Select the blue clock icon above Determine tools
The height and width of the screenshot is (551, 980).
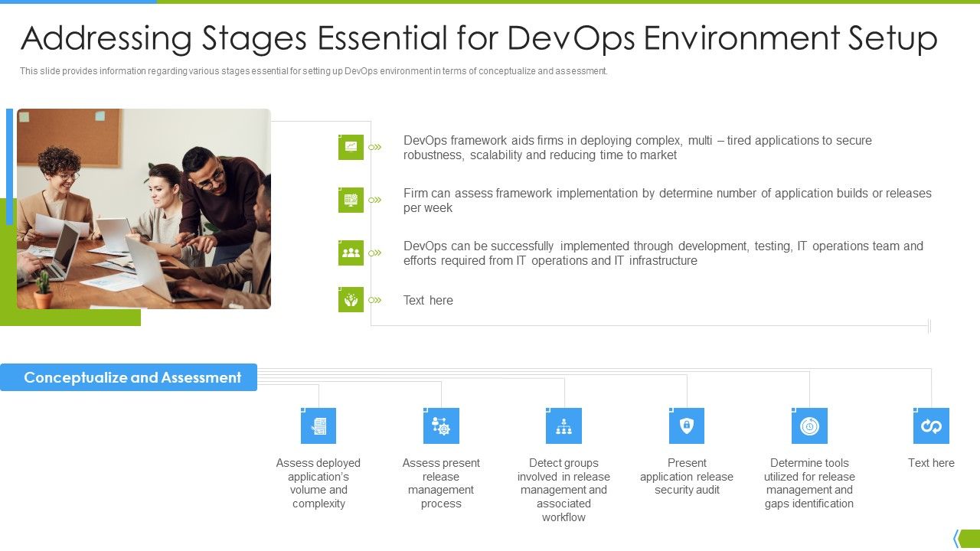tap(809, 426)
